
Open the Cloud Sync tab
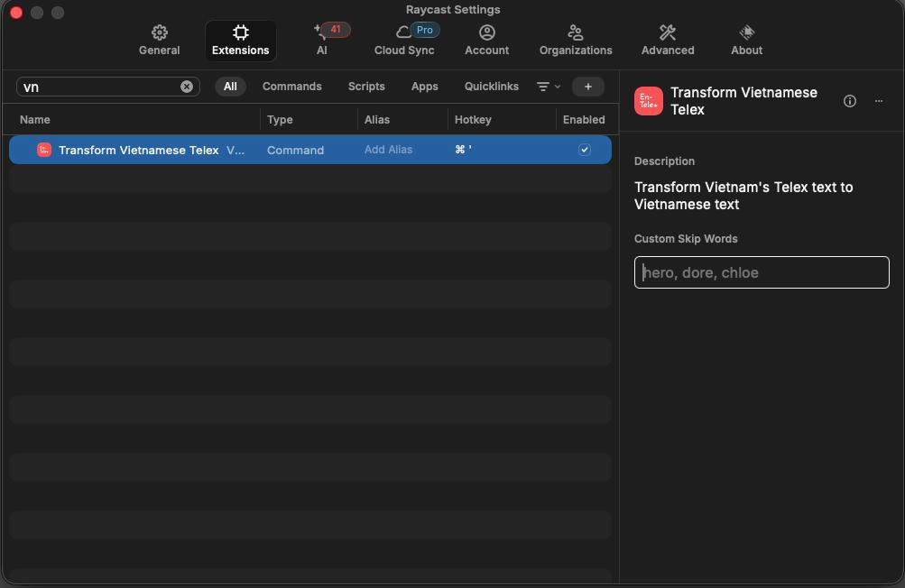pos(404,41)
